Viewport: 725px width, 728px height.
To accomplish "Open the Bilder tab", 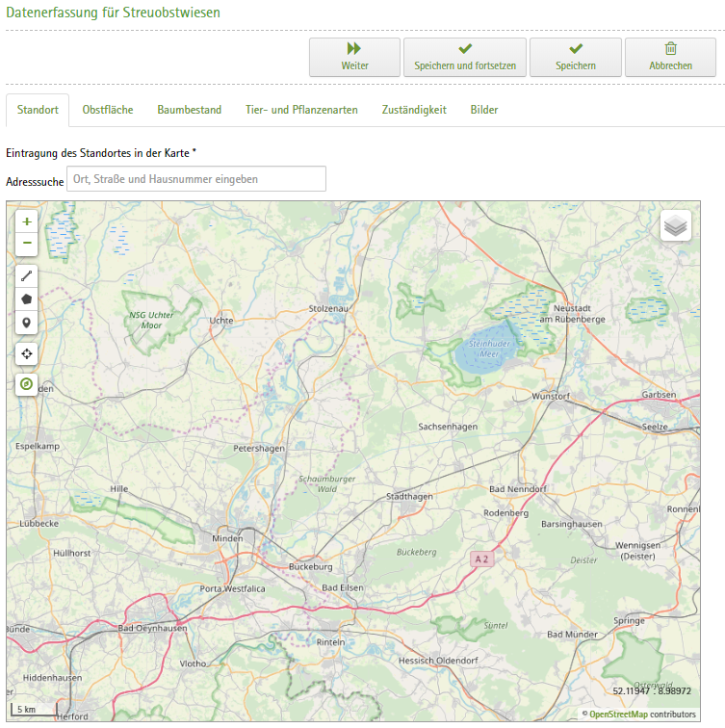I will click(484, 110).
